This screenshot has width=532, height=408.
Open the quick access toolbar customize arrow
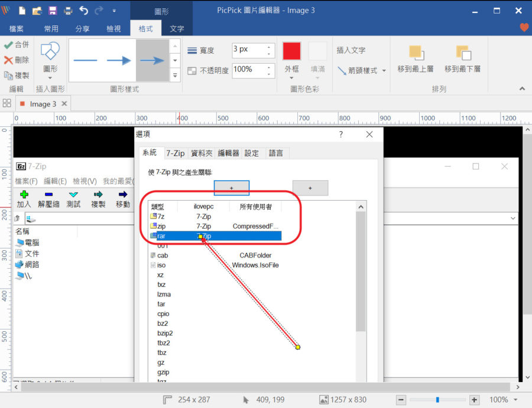click(x=114, y=11)
